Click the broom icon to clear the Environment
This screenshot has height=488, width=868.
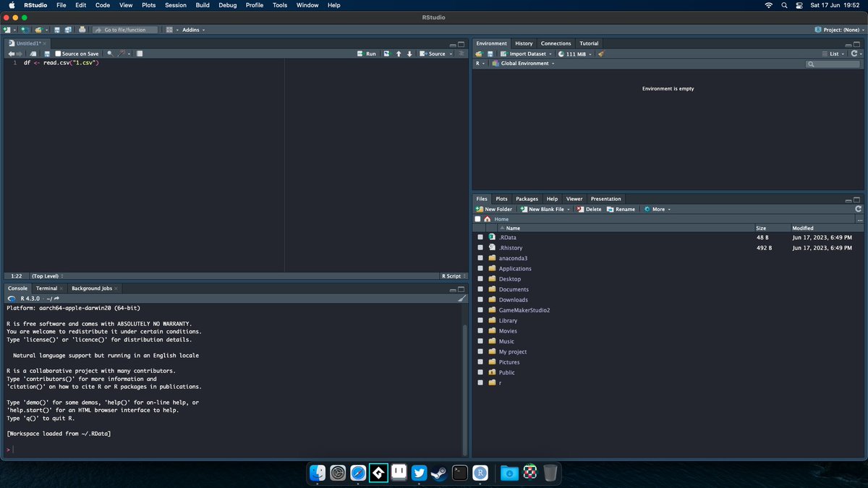tap(600, 54)
